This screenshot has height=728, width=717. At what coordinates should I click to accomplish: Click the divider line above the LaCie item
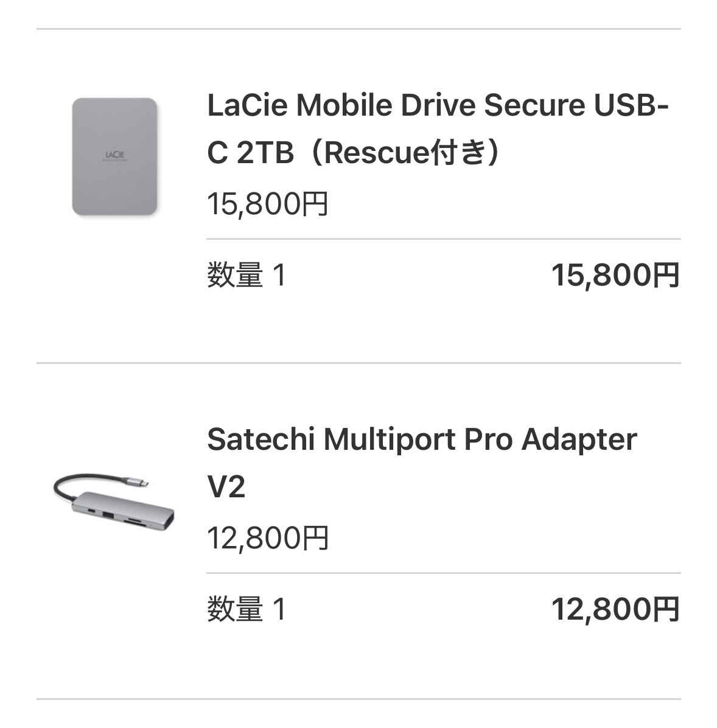pos(358,29)
